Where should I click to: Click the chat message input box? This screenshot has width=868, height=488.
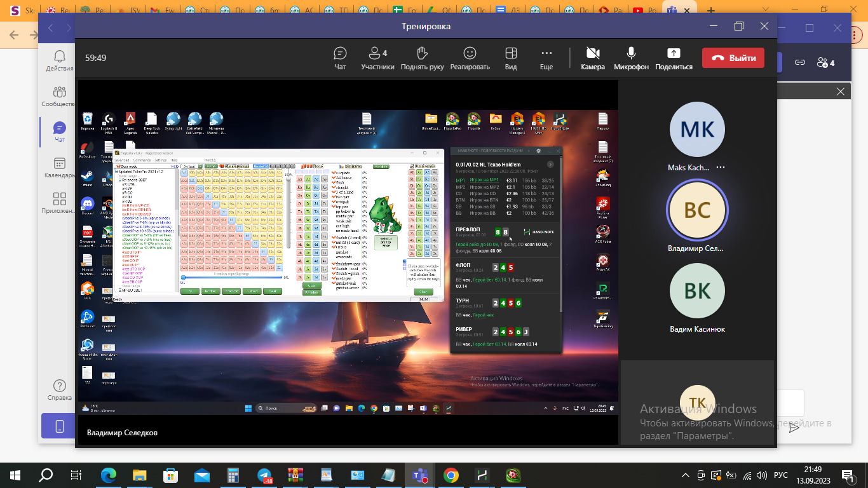790,403
